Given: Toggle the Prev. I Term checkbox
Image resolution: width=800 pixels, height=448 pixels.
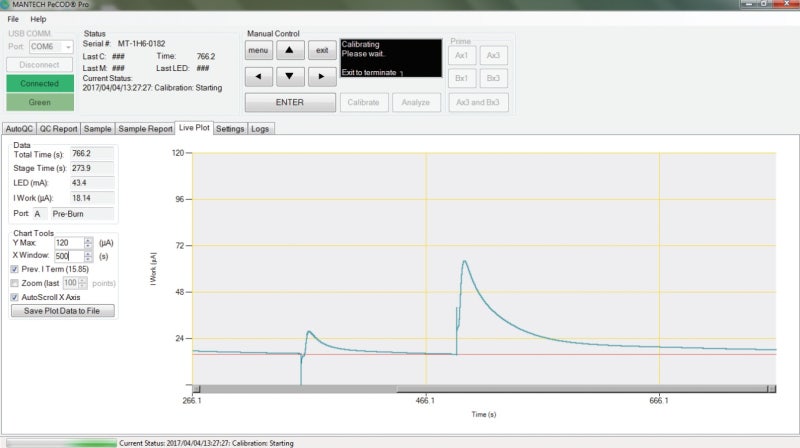Looking at the screenshot, I should click(15, 269).
